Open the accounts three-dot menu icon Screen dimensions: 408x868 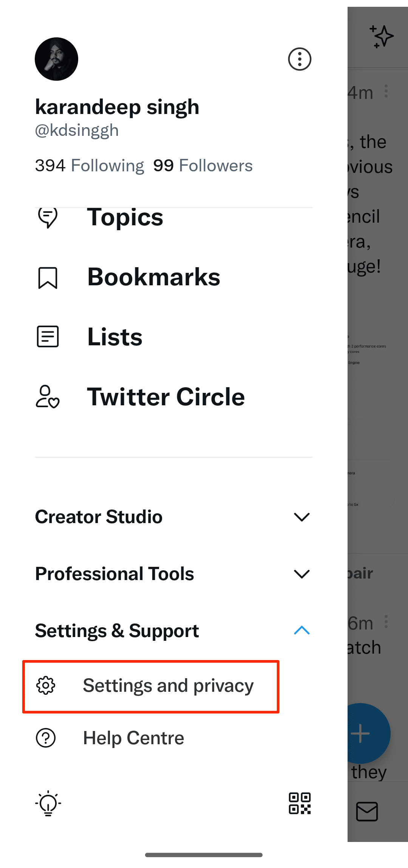300,59
